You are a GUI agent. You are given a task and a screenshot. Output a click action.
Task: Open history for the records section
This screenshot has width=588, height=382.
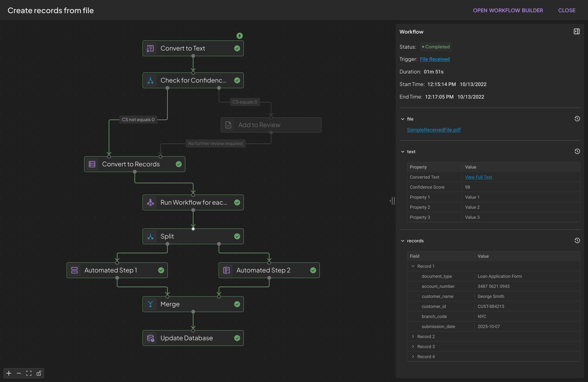577,240
